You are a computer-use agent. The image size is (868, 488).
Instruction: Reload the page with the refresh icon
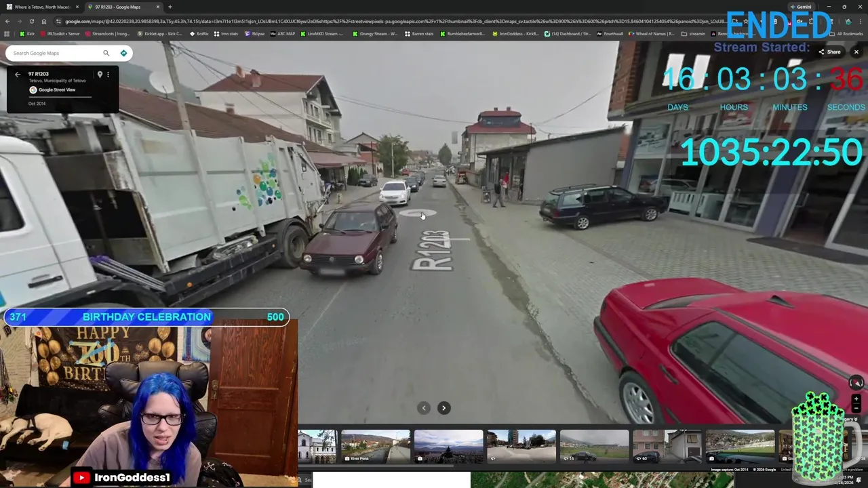31,21
